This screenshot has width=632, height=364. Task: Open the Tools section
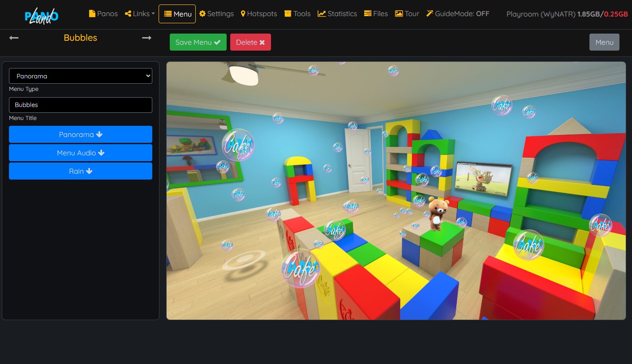(x=297, y=14)
